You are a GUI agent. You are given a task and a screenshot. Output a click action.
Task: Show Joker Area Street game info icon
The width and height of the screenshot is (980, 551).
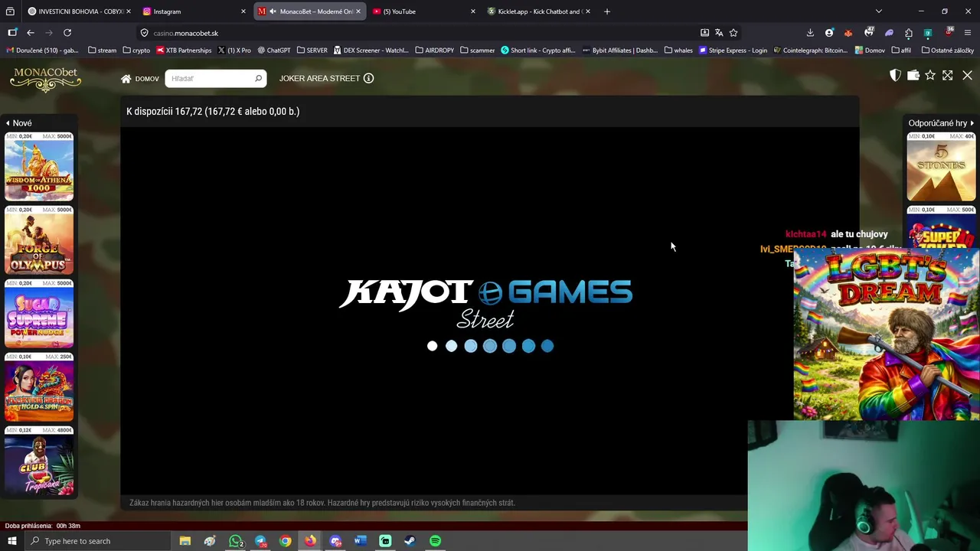368,78
